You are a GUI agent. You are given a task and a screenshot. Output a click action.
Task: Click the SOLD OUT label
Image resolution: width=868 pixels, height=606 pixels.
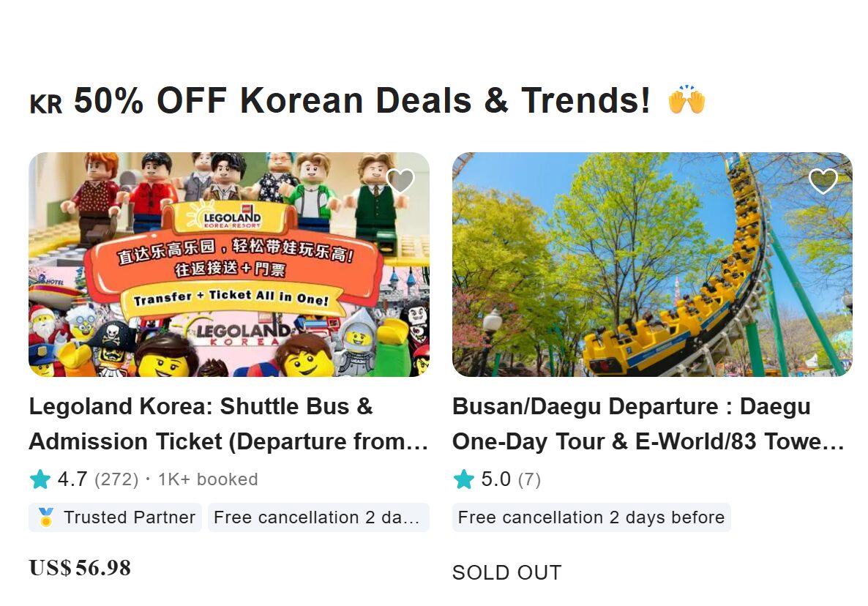pos(506,572)
